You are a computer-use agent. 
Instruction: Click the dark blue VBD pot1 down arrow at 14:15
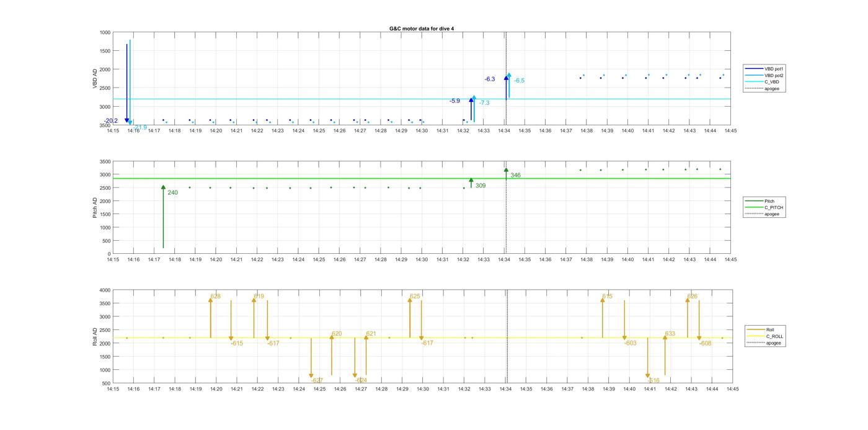tap(127, 83)
